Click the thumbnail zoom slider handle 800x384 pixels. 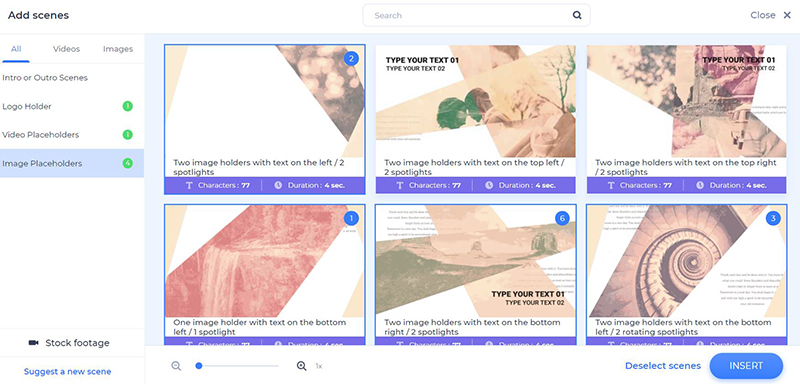tap(199, 366)
